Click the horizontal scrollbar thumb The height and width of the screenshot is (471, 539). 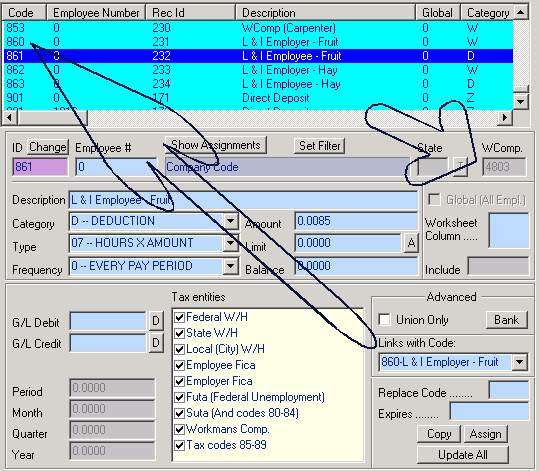[x=52, y=118]
